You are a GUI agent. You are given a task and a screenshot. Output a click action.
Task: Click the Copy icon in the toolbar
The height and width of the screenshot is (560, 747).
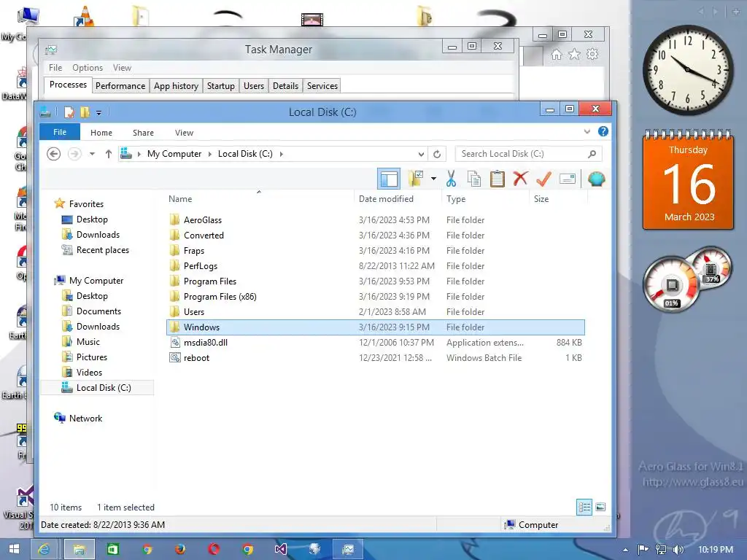(x=474, y=179)
